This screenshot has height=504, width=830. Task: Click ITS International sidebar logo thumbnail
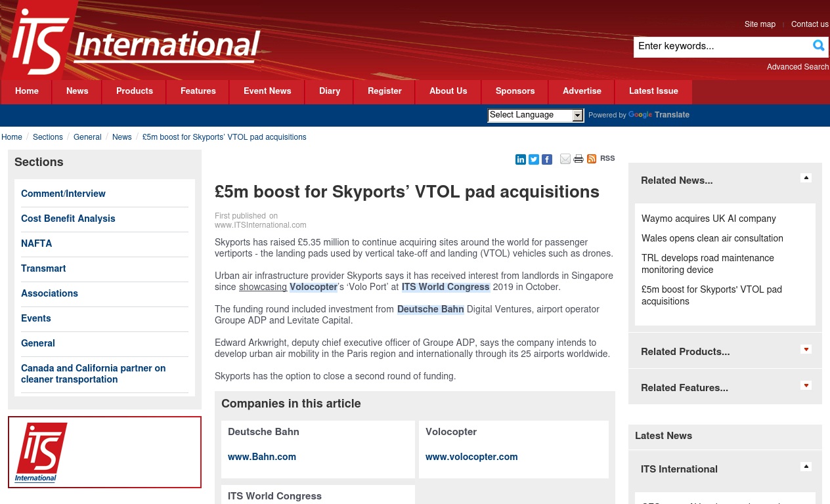pyautogui.click(x=41, y=452)
